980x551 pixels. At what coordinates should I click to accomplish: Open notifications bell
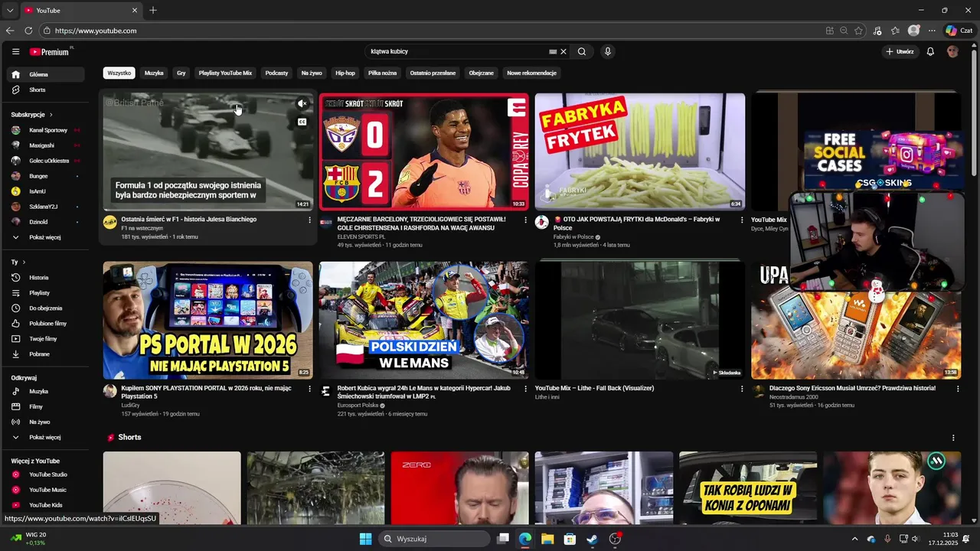tap(930, 51)
